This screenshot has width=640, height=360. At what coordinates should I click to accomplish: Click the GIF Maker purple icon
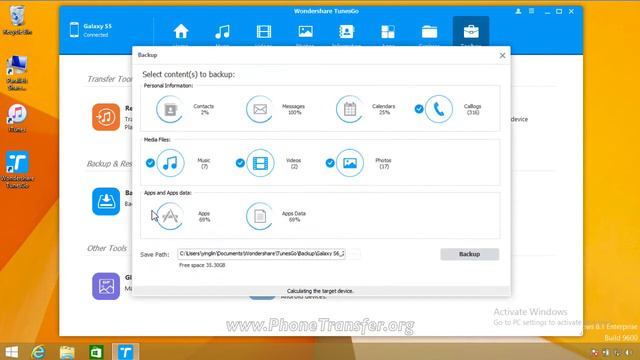106,286
